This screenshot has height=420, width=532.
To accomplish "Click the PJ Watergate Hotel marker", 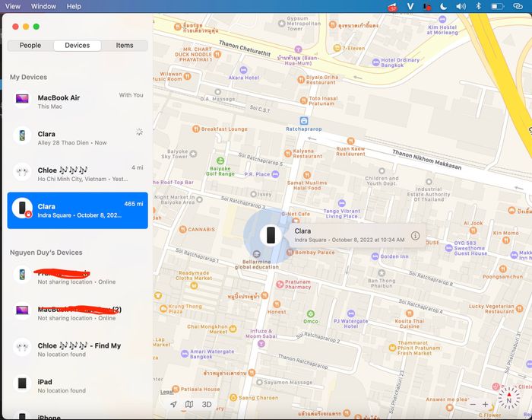I will (351, 313).
